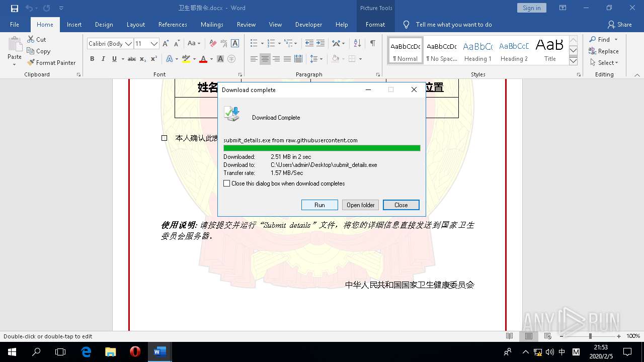Click Tell me what you want to do
Screen dimensions: 644x362
coord(454,24)
